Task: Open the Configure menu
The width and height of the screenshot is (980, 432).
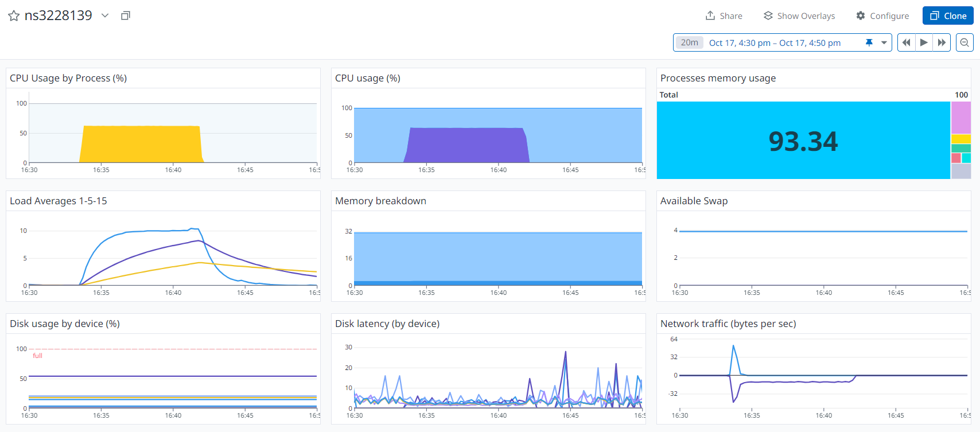Action: tap(882, 15)
